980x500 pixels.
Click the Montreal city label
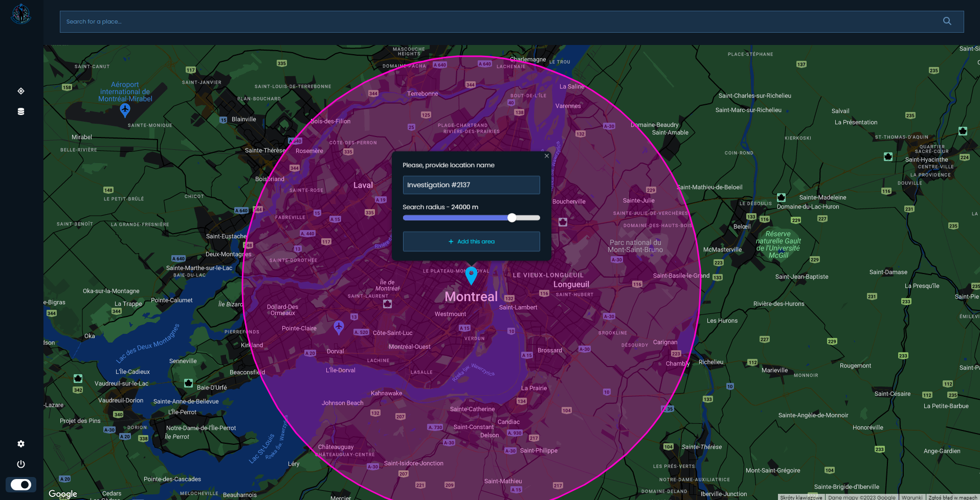point(471,297)
